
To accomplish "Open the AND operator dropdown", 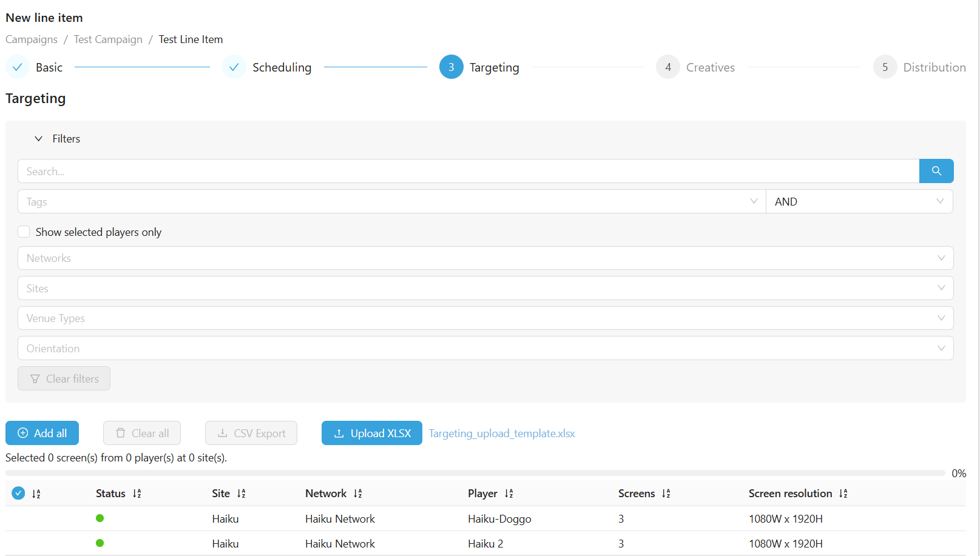I will tap(859, 201).
